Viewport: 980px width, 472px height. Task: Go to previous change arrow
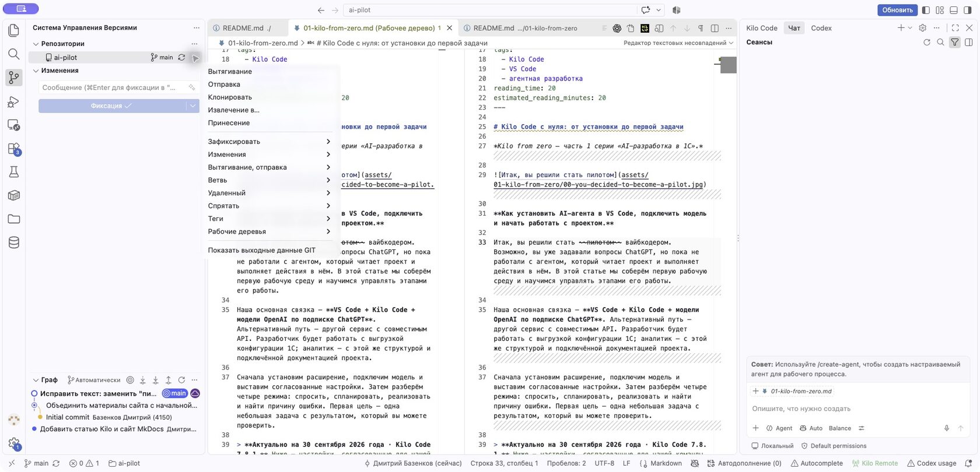pos(673,28)
